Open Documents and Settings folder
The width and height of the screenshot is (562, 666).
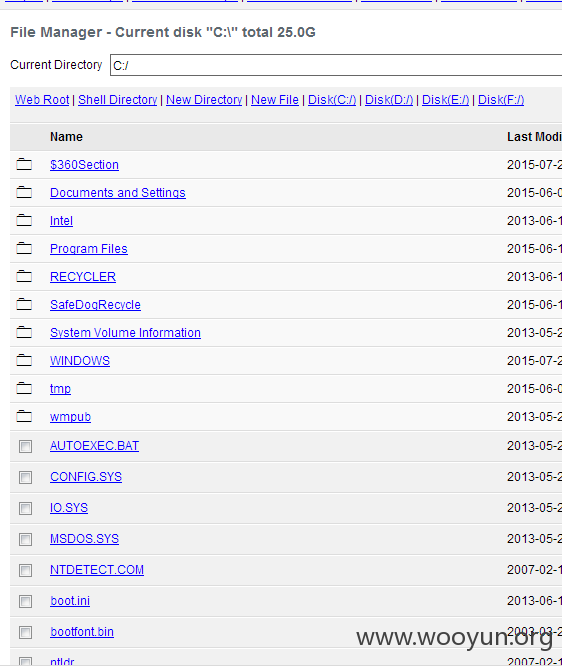tap(118, 193)
